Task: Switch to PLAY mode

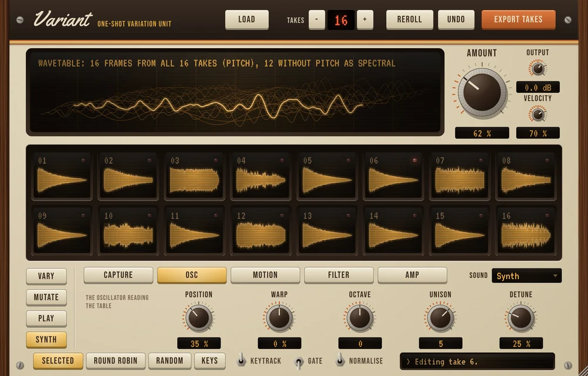Action: pos(46,318)
